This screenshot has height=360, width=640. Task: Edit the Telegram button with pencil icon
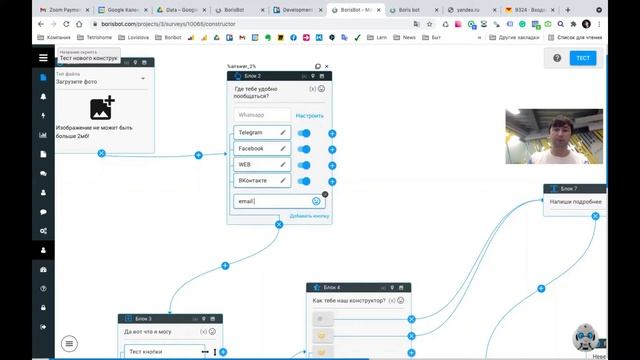pyautogui.click(x=282, y=132)
